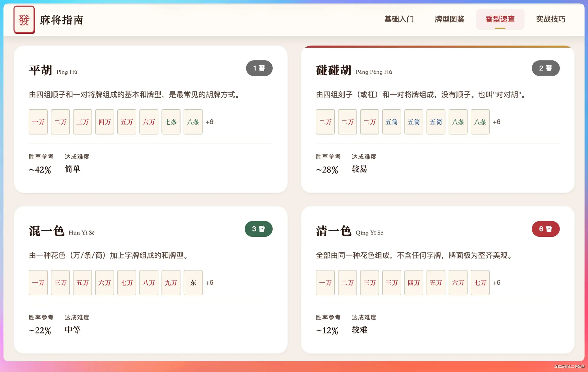
Task: Click the 2 番 badge on 碰碰胡
Action: [546, 68]
